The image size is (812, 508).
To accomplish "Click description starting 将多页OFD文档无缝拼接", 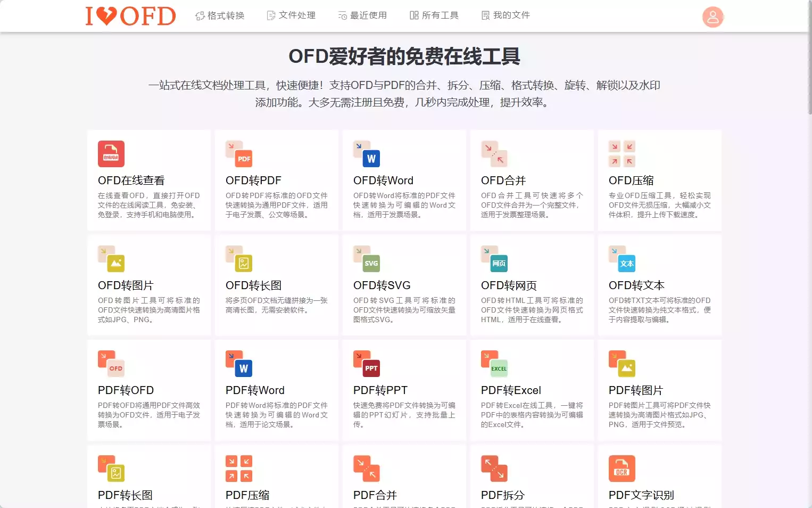I will click(277, 305).
